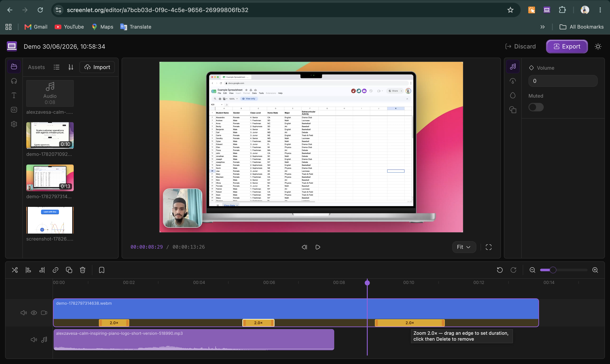Image resolution: width=610 pixels, height=364 pixels.
Task: Open the closed captions panel
Action: [x=14, y=110]
